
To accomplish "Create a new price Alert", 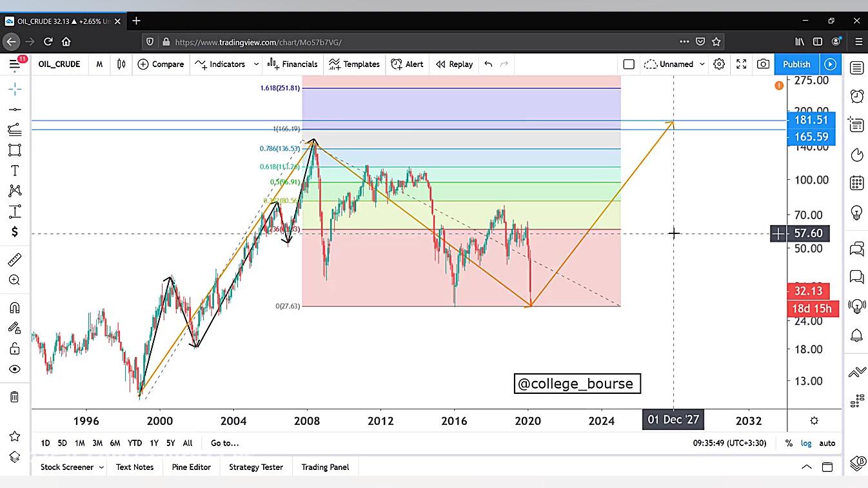I will [x=407, y=64].
